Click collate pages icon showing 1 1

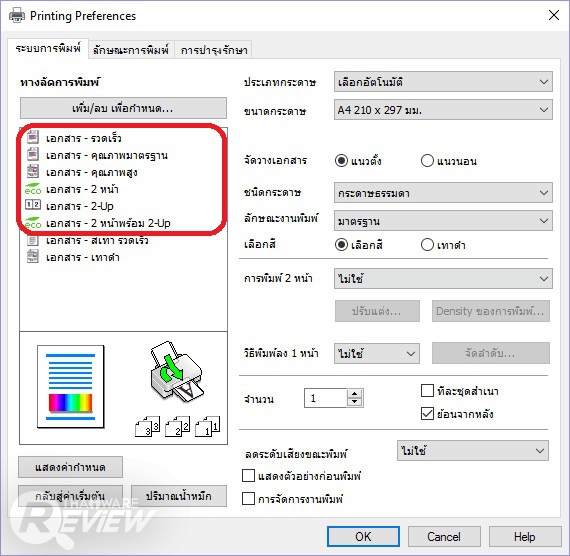208,427
